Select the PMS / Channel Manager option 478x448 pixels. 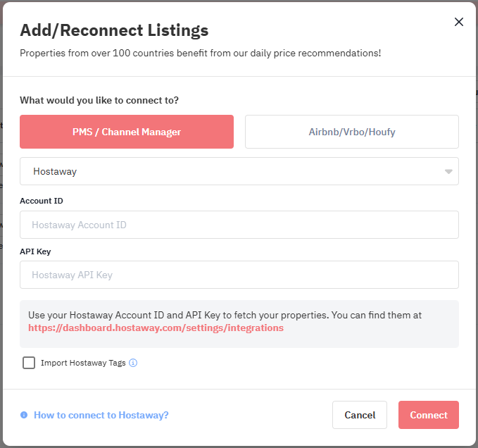tap(127, 132)
